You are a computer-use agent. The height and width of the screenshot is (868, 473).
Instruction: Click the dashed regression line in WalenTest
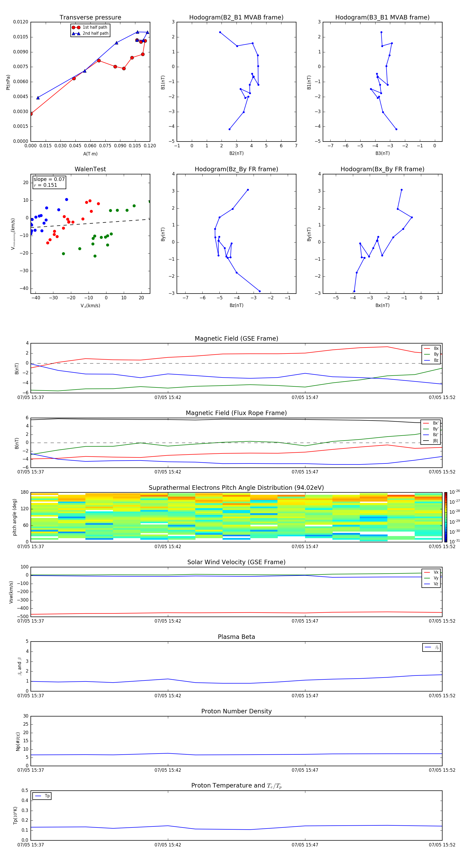click(90, 223)
